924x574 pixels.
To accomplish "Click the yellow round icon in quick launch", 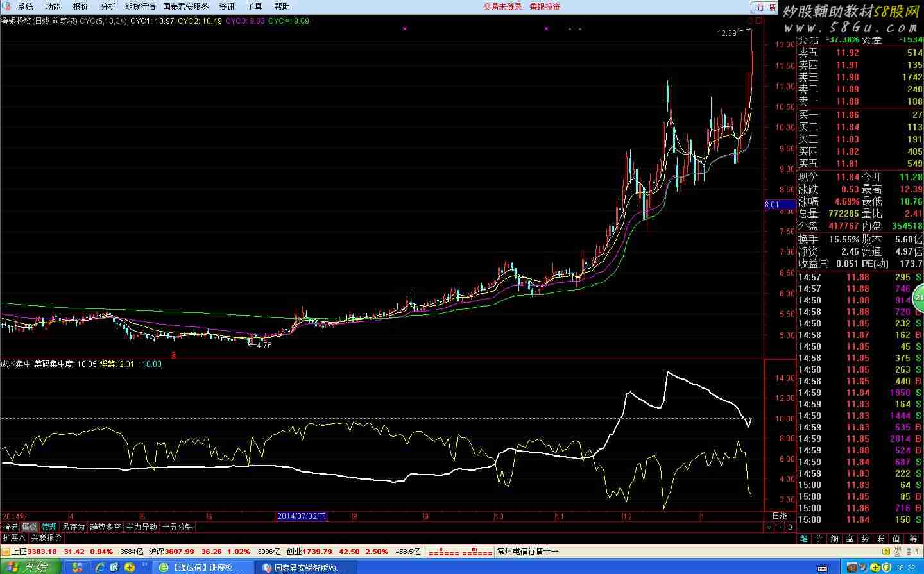I will 129,567.
